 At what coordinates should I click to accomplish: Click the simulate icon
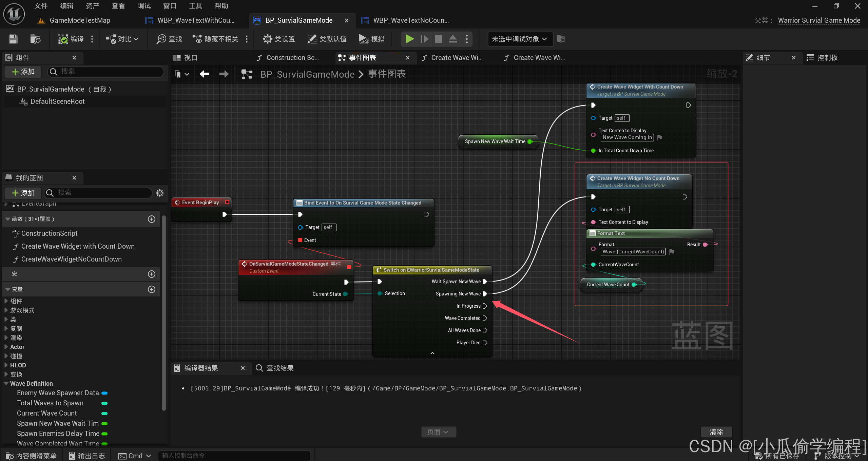(363, 39)
